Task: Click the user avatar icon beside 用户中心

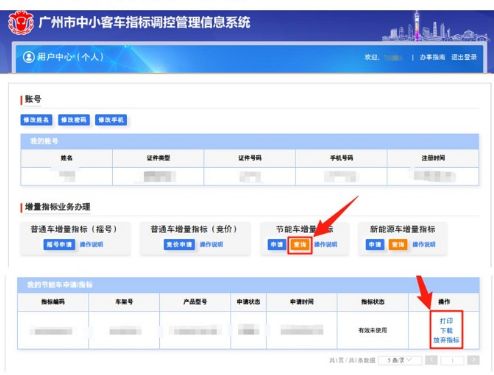Action: coord(29,57)
